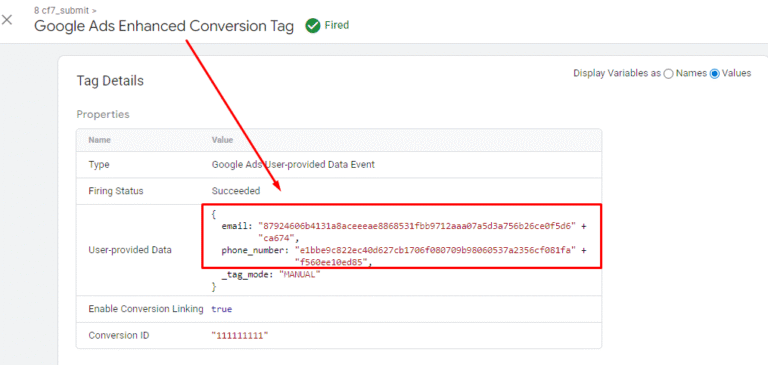Image resolution: width=768 pixels, height=365 pixels.
Task: Click the 'User-provided Data' row label
Action: coord(130,250)
